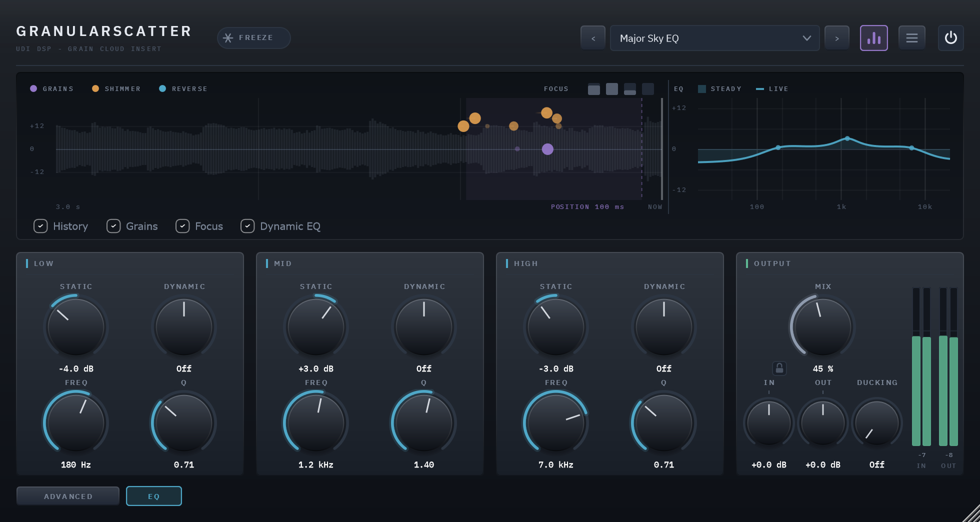Screen dimensions: 980x522
Task: Click the Live EQ legend marker
Action: pos(760,88)
